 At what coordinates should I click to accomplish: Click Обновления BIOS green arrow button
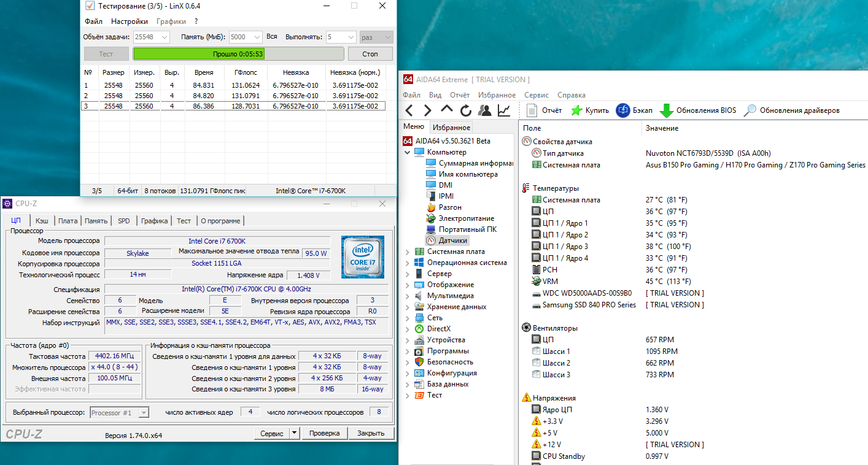698,110
